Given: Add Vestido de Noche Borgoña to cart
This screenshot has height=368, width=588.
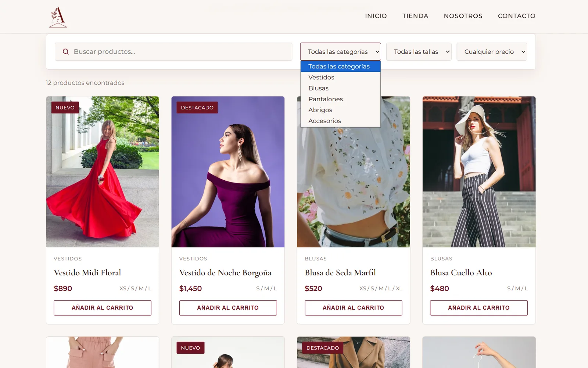Looking at the screenshot, I should pyautogui.click(x=228, y=308).
